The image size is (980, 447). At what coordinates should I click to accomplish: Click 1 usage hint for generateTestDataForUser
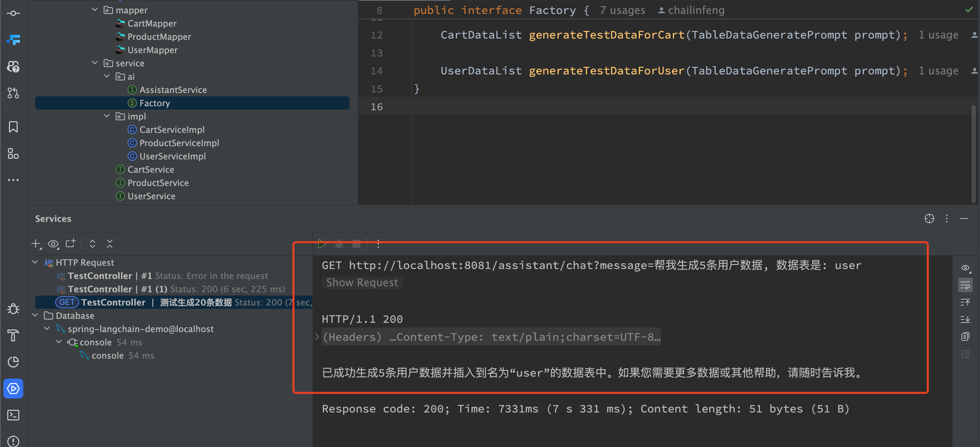pyautogui.click(x=938, y=71)
